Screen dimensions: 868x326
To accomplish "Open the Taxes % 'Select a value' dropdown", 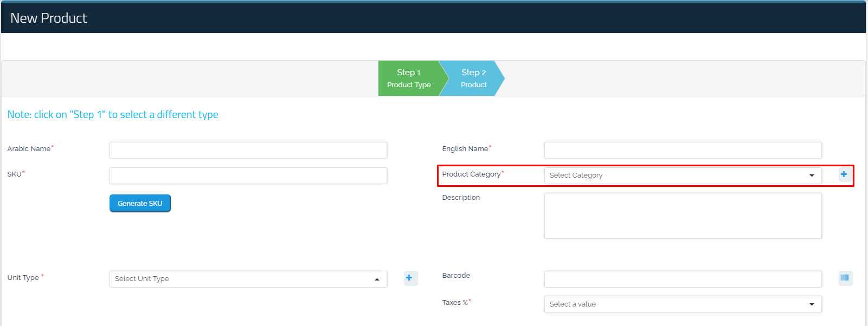I will click(682, 304).
